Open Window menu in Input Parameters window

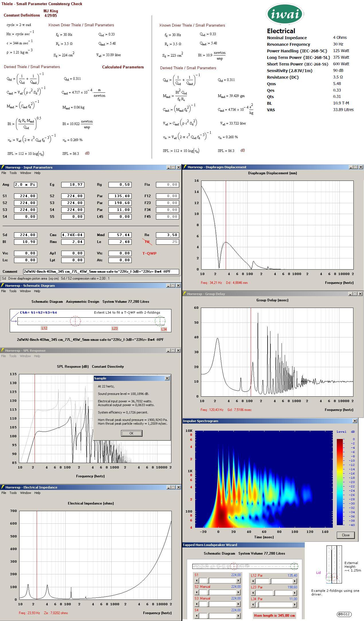click(x=25, y=173)
